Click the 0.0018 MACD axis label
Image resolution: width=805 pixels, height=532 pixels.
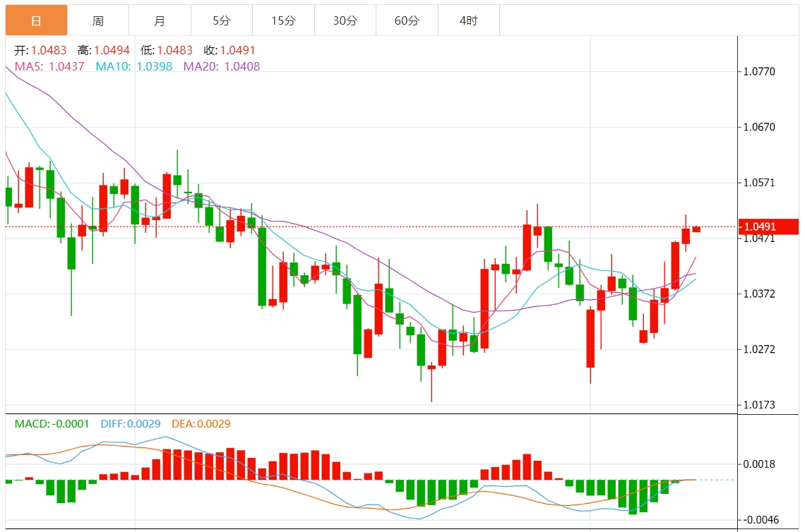(x=759, y=464)
